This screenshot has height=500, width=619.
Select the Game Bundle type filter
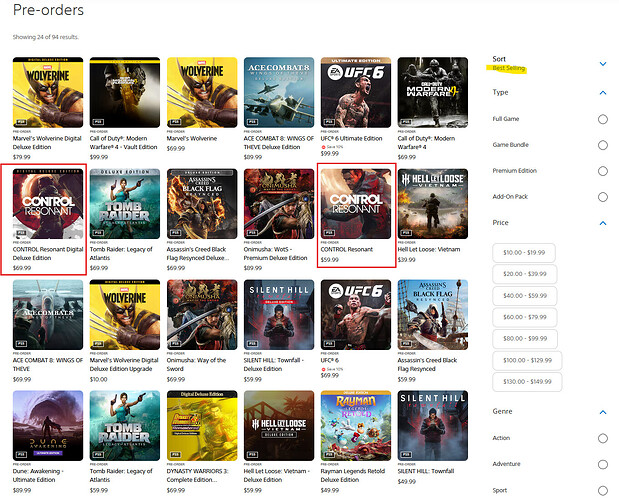[602, 145]
